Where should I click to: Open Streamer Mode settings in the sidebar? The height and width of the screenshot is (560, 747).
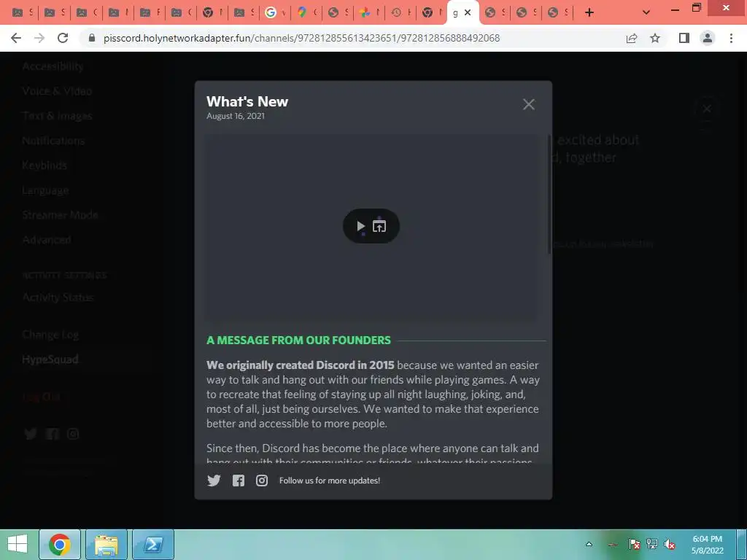(60, 215)
